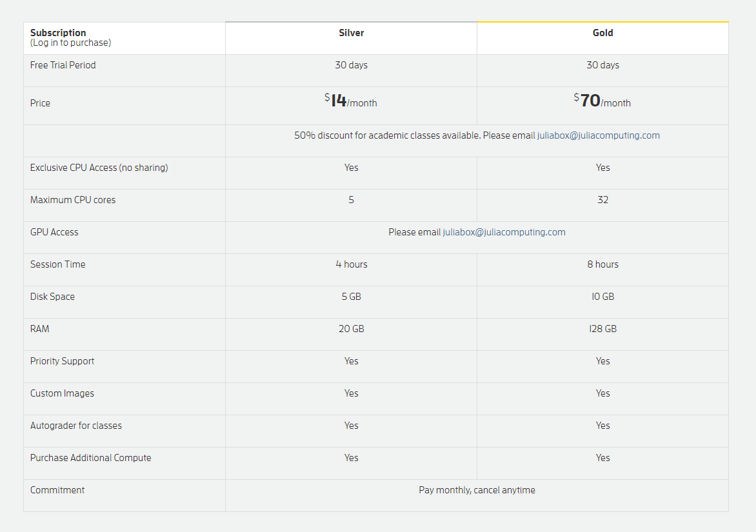Click Silver's Yes for Exclusive CPU Access
The height and width of the screenshot is (532, 756).
[x=351, y=168]
